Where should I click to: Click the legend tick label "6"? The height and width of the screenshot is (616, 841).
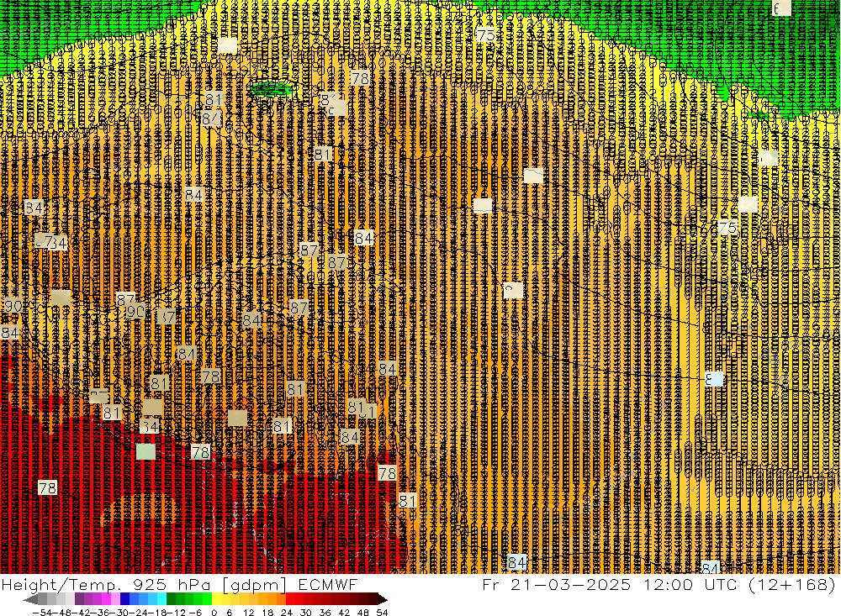(229, 613)
